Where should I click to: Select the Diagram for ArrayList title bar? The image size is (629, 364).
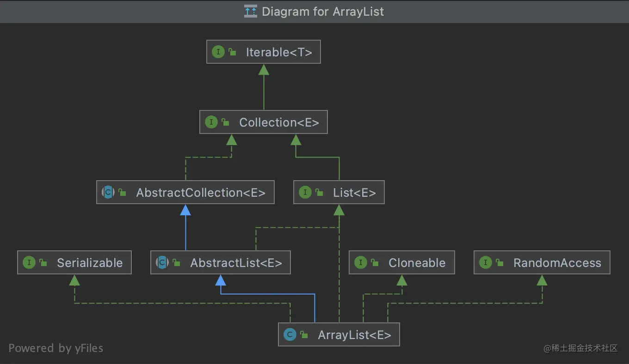tap(314, 12)
